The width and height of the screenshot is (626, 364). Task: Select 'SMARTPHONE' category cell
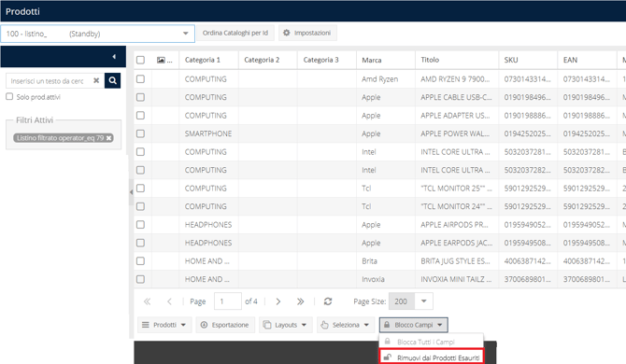click(208, 133)
